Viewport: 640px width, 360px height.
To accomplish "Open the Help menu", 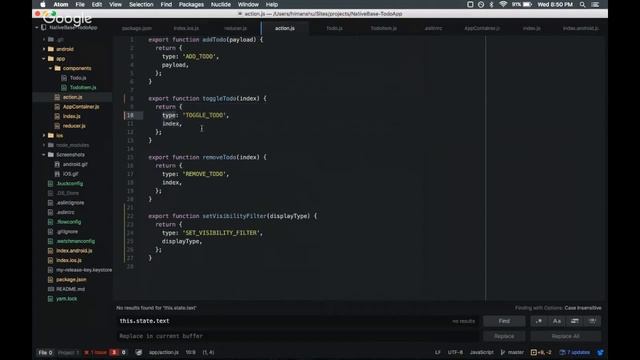I will [272, 4].
